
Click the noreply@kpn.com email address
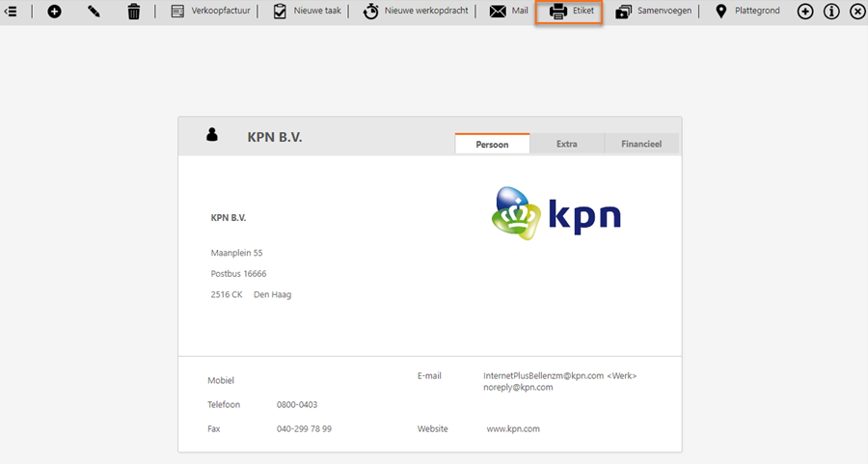coord(518,388)
